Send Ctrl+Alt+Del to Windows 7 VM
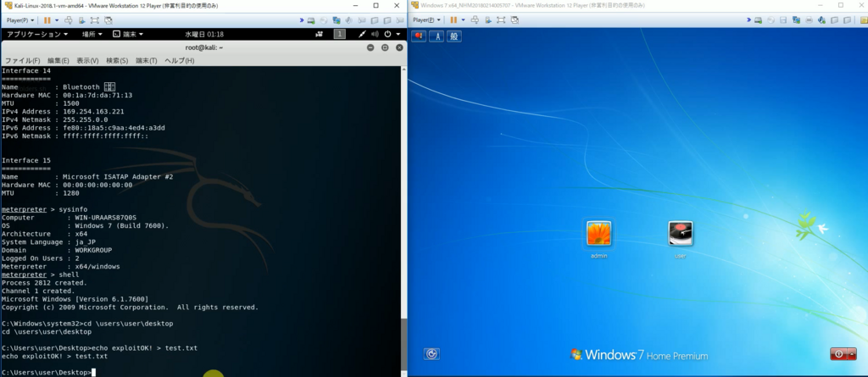The width and height of the screenshot is (868, 377). [x=476, y=20]
